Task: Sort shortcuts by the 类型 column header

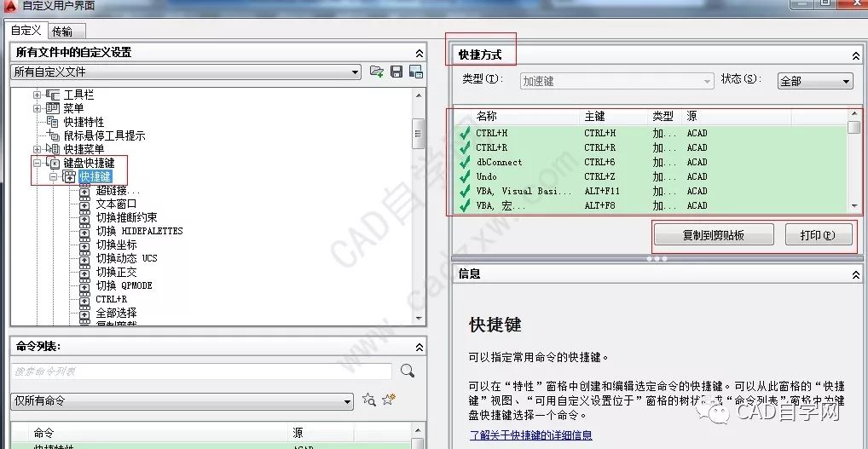Action: (664, 116)
